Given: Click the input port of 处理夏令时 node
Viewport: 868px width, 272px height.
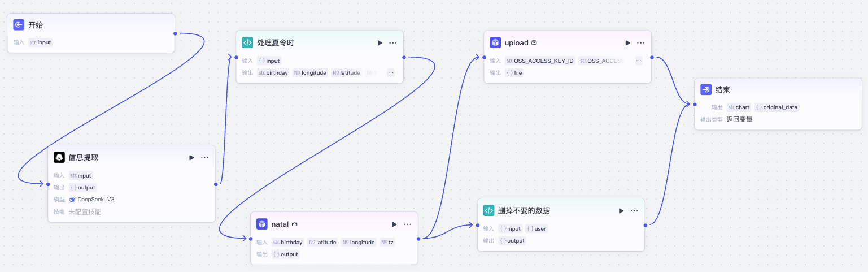Looking at the screenshot, I should pyautogui.click(x=235, y=57).
